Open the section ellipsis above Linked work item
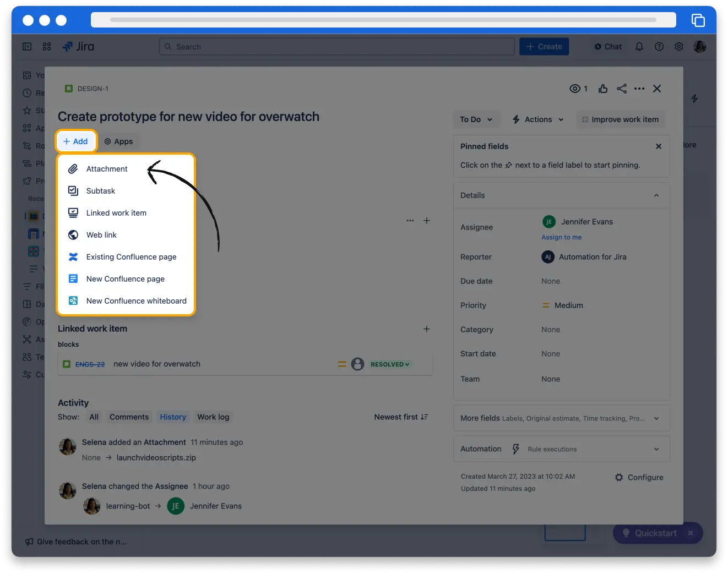The image size is (728, 574). [x=410, y=221]
